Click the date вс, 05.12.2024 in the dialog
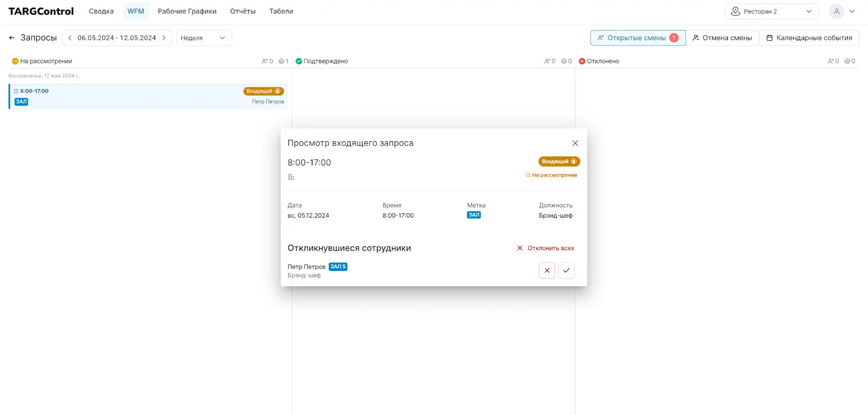This screenshot has height=415, width=868. pos(308,216)
